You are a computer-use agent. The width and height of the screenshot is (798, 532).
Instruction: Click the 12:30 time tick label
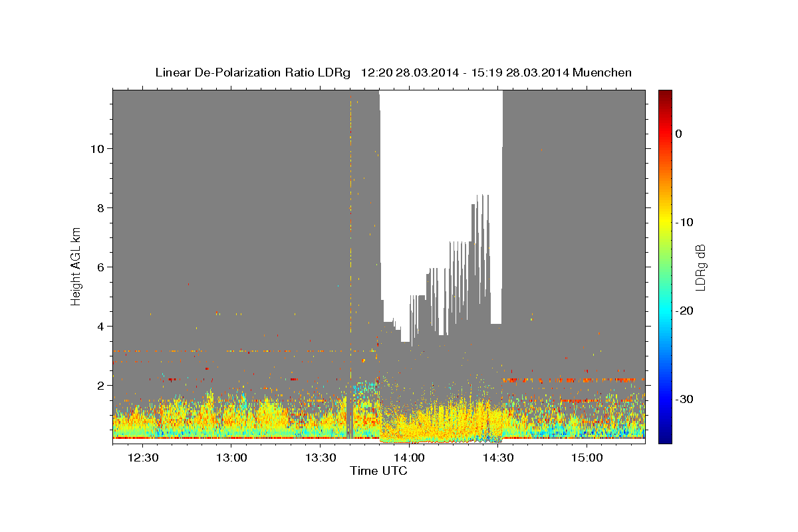click(143, 458)
